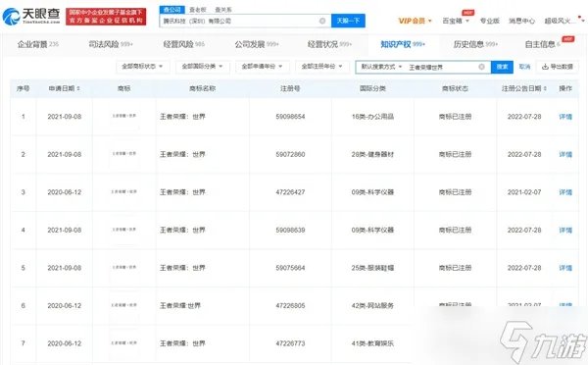Open 详情 for registration 59098654
The image size is (588, 365).
click(565, 117)
